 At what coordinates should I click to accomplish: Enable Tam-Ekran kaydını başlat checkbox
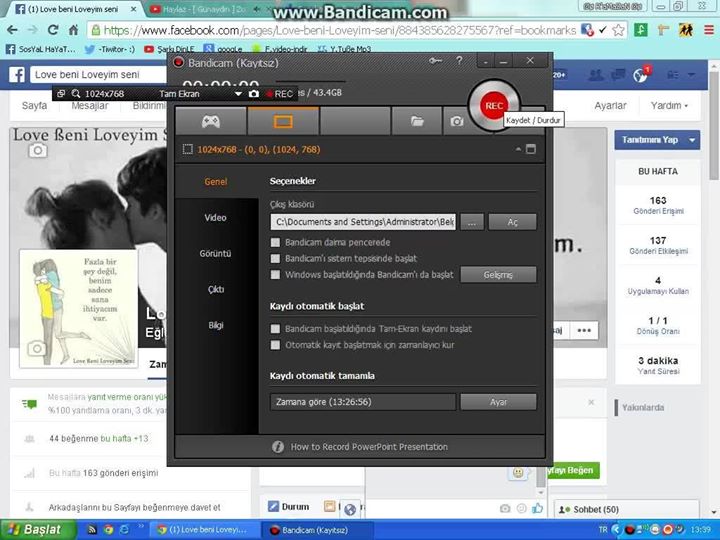(x=275, y=329)
